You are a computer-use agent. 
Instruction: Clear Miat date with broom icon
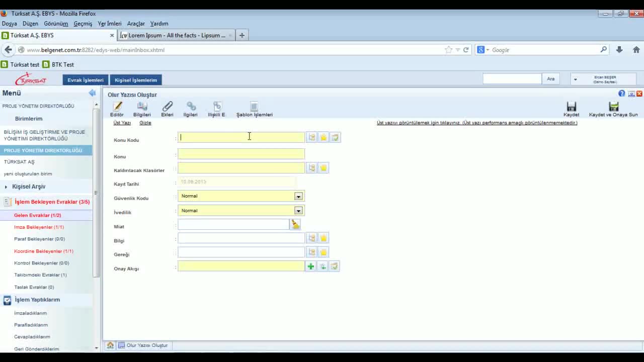295,224
